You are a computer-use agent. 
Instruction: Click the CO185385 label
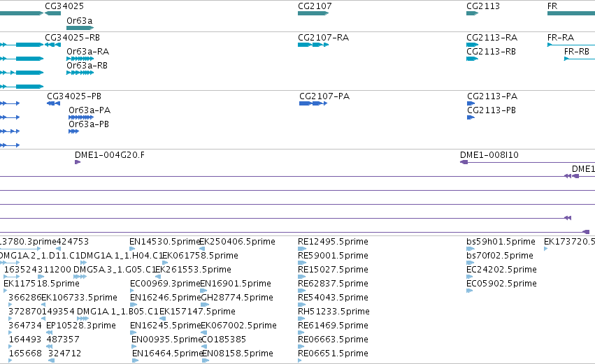pos(224,340)
